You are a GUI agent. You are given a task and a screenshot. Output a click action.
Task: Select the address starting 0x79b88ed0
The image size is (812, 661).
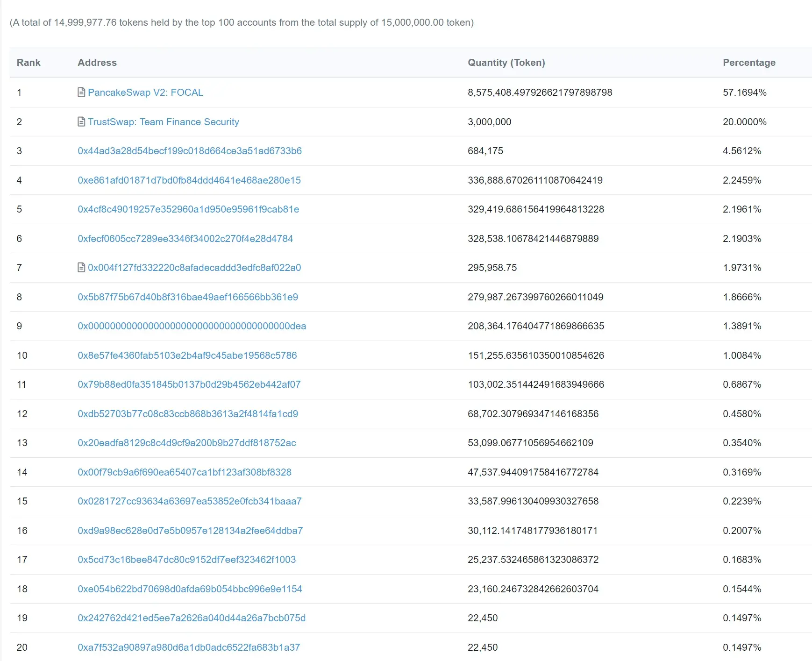(x=189, y=384)
